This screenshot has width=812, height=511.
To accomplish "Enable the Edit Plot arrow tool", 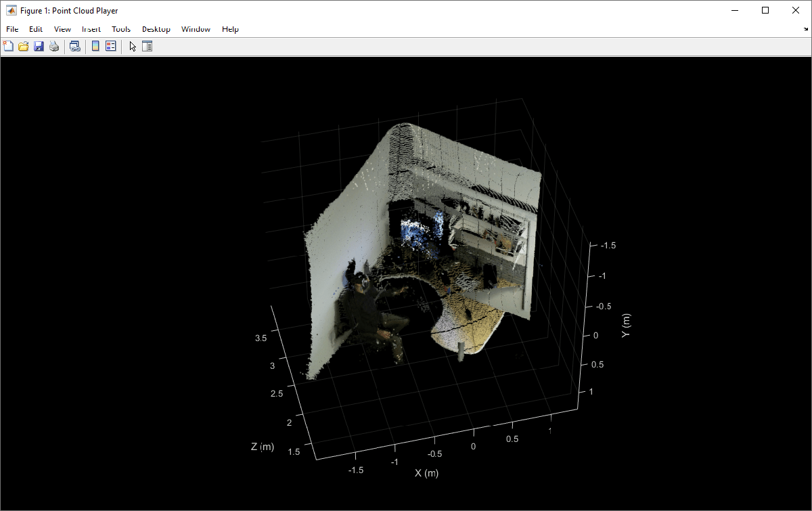I will point(133,46).
